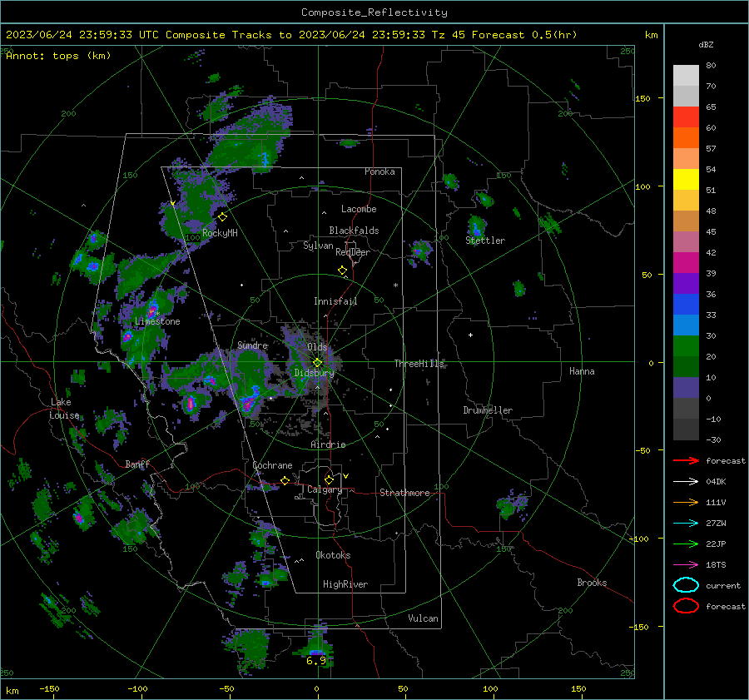Click the 'Brooks' city label

592,583
